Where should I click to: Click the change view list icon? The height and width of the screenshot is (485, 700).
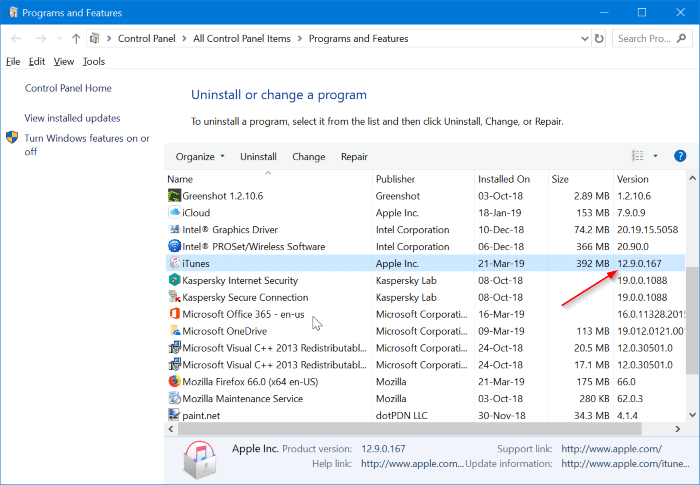click(x=638, y=156)
